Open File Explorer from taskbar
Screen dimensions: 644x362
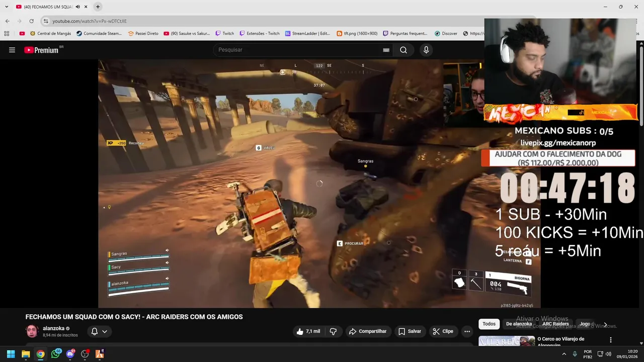tap(26, 354)
